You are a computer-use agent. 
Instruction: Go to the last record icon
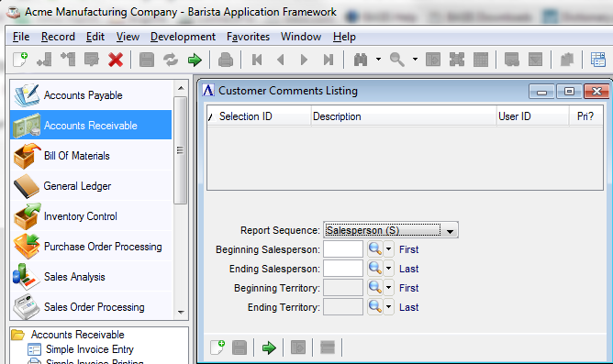[x=329, y=60]
